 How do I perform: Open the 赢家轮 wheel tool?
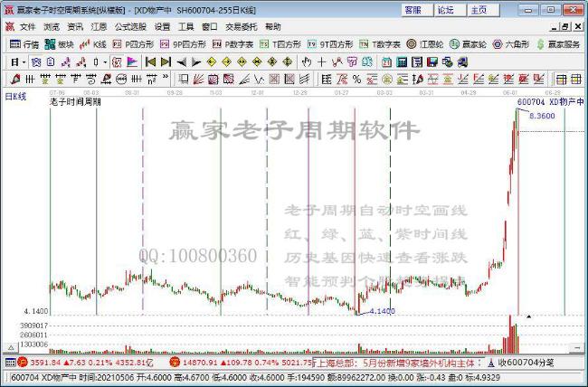click(468, 44)
